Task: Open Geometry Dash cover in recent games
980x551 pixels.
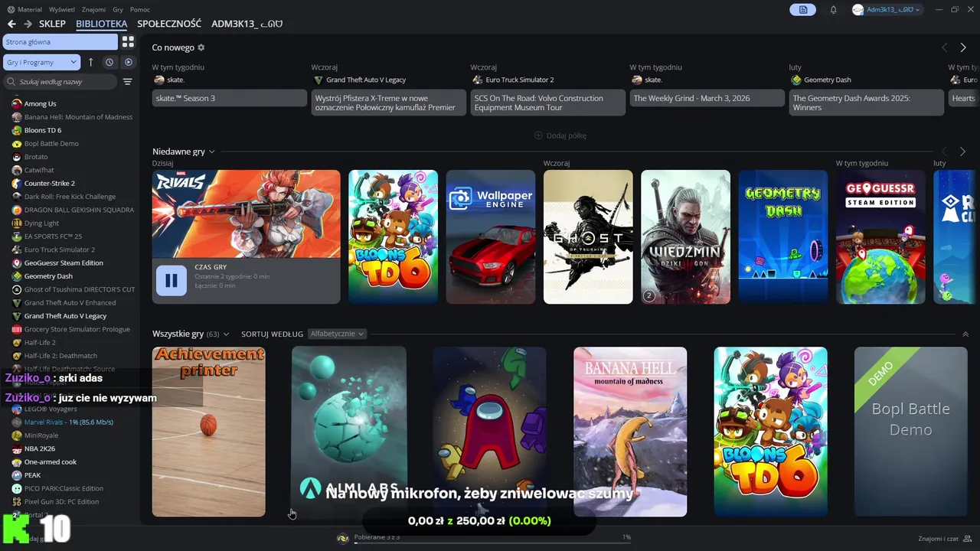Action: click(783, 237)
